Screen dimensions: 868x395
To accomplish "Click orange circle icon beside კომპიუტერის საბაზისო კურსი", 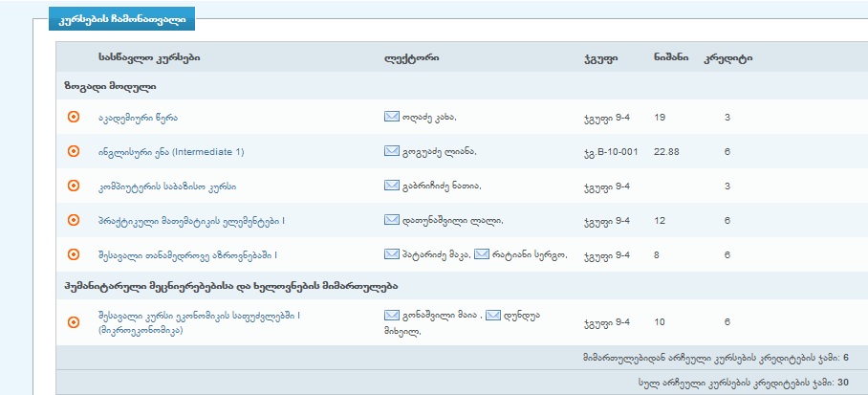I will point(73,186).
